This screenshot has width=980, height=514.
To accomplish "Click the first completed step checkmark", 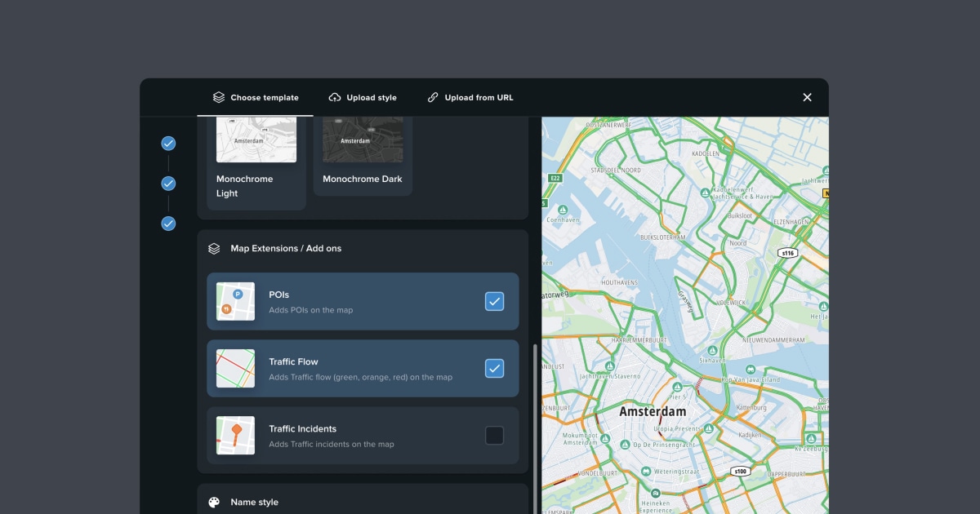I will (168, 144).
